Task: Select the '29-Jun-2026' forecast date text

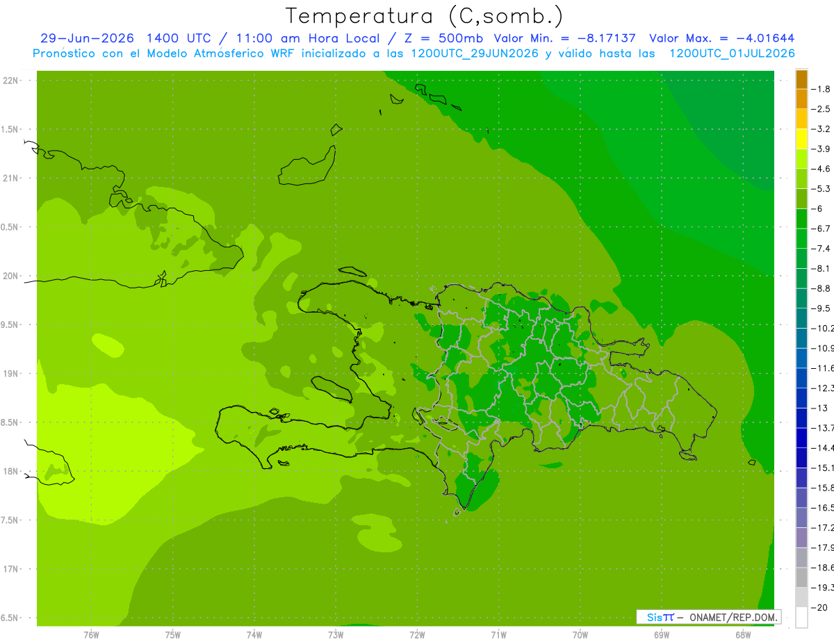Action: (x=87, y=38)
